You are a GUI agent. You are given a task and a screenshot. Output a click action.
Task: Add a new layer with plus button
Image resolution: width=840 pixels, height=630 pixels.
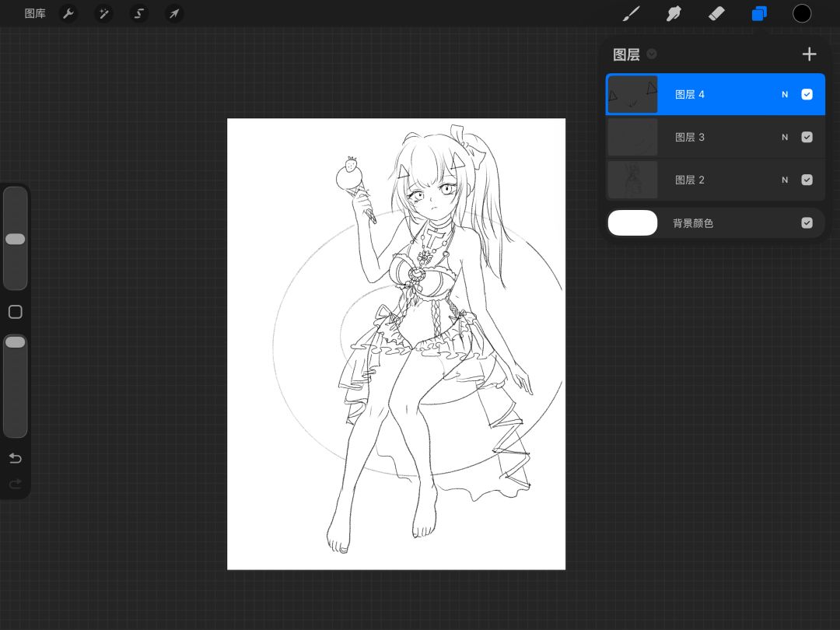[809, 54]
